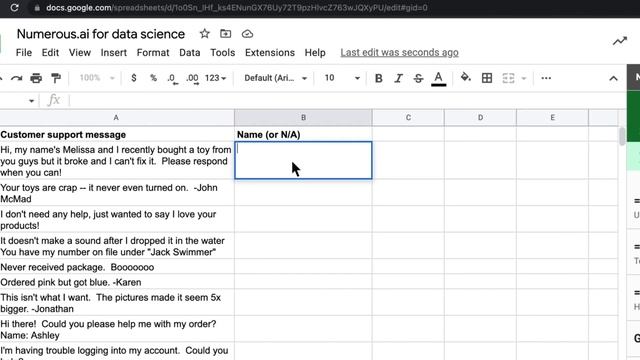
Task: Format as percent
Action: [153, 78]
